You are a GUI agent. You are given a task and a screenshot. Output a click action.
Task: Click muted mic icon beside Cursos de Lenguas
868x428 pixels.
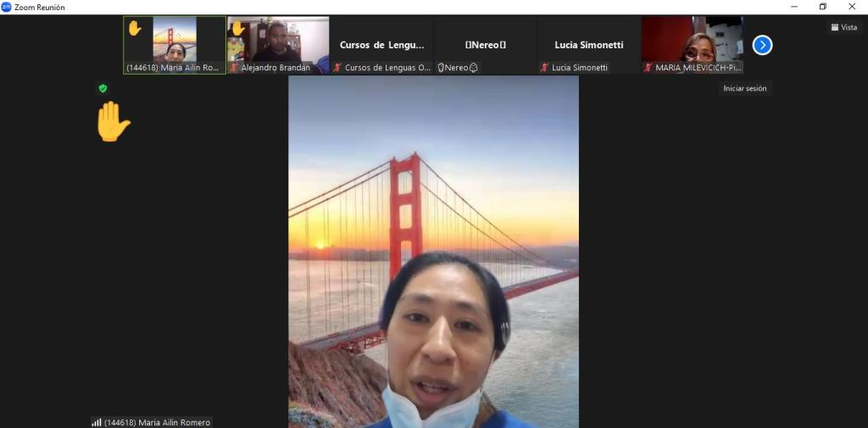(x=337, y=68)
